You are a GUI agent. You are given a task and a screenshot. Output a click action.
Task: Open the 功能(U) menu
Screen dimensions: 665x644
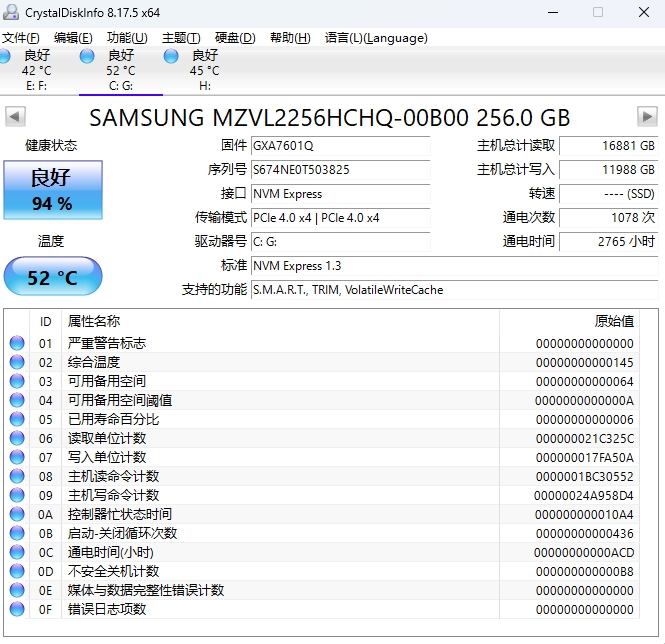[127, 38]
